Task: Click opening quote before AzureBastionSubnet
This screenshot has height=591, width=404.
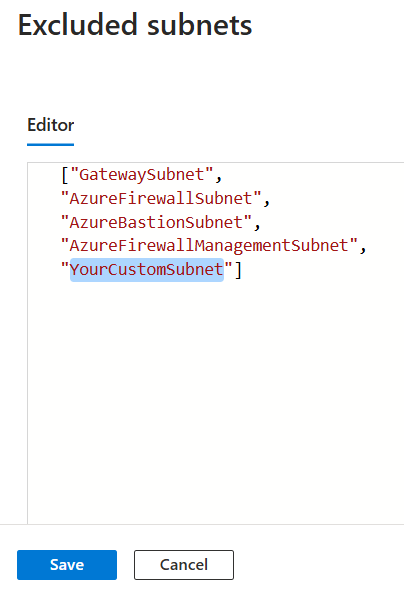Action: (x=65, y=219)
